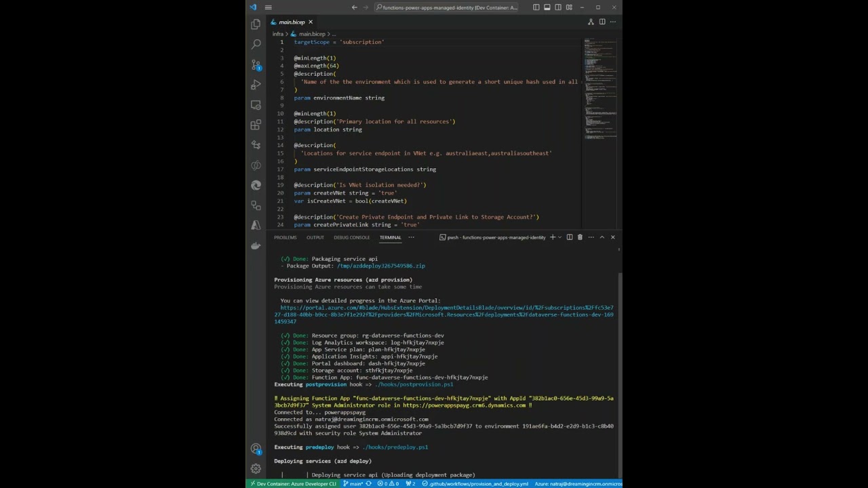Open the hamburger application menu
The height and width of the screenshot is (488, 868).
pyautogui.click(x=269, y=7)
